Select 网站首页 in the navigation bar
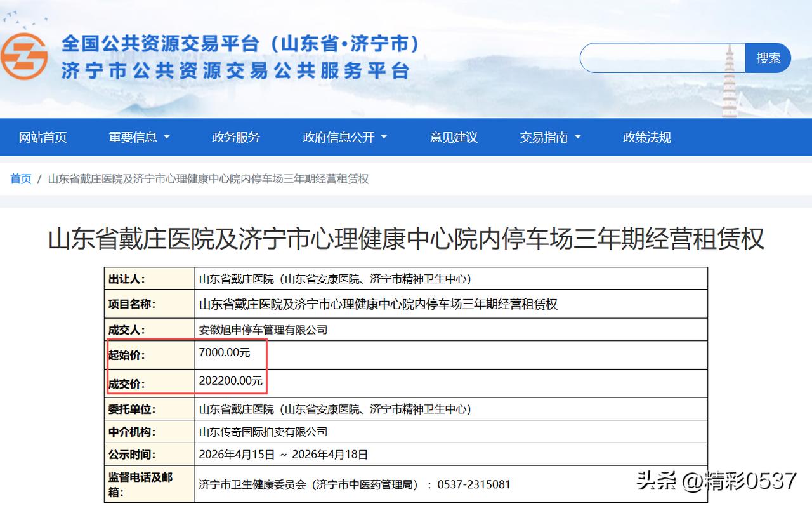The image size is (812, 506). [x=43, y=137]
